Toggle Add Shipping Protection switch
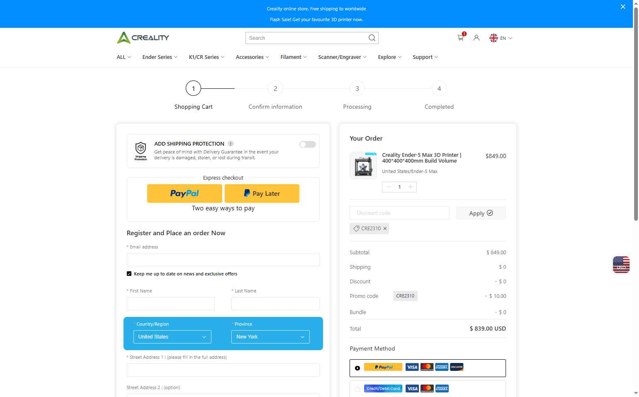 coord(307,144)
